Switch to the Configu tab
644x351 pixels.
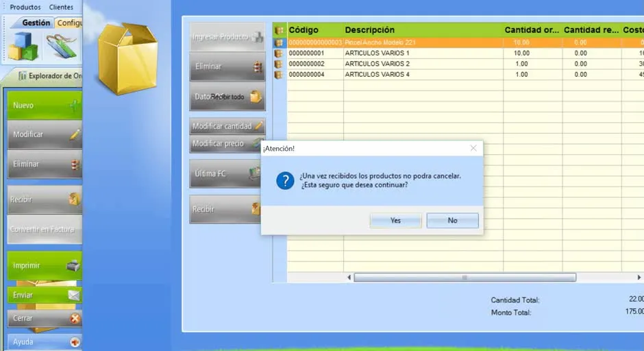point(69,23)
